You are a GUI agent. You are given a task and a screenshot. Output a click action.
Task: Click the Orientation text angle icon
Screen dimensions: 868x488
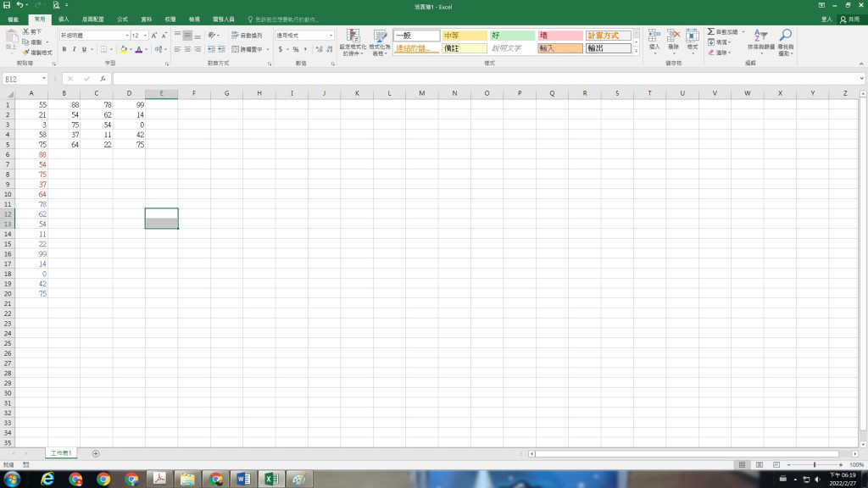[x=211, y=36]
